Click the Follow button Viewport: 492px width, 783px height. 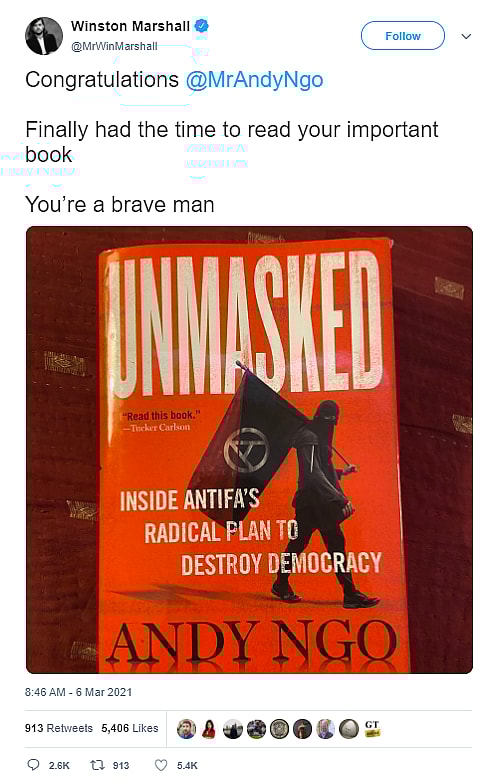point(403,35)
